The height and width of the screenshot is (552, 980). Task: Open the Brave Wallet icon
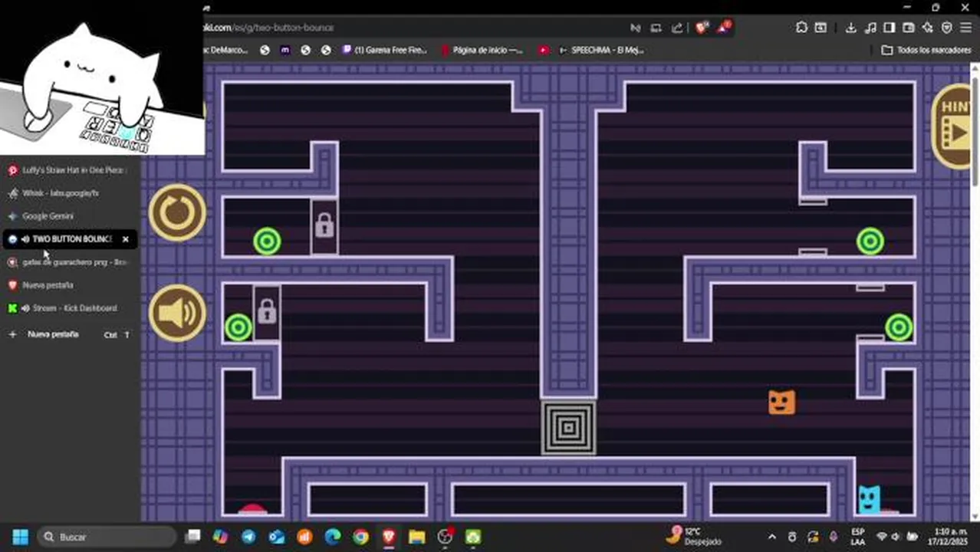pos(908,28)
